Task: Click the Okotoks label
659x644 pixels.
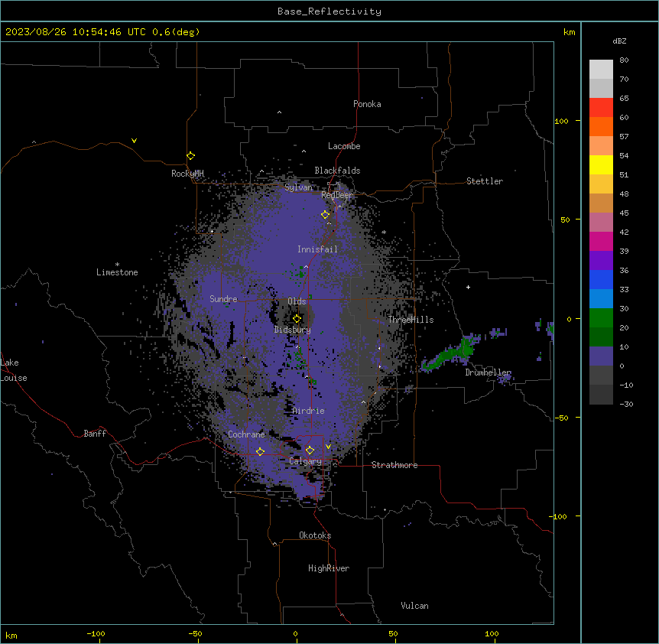Action: coord(315,535)
